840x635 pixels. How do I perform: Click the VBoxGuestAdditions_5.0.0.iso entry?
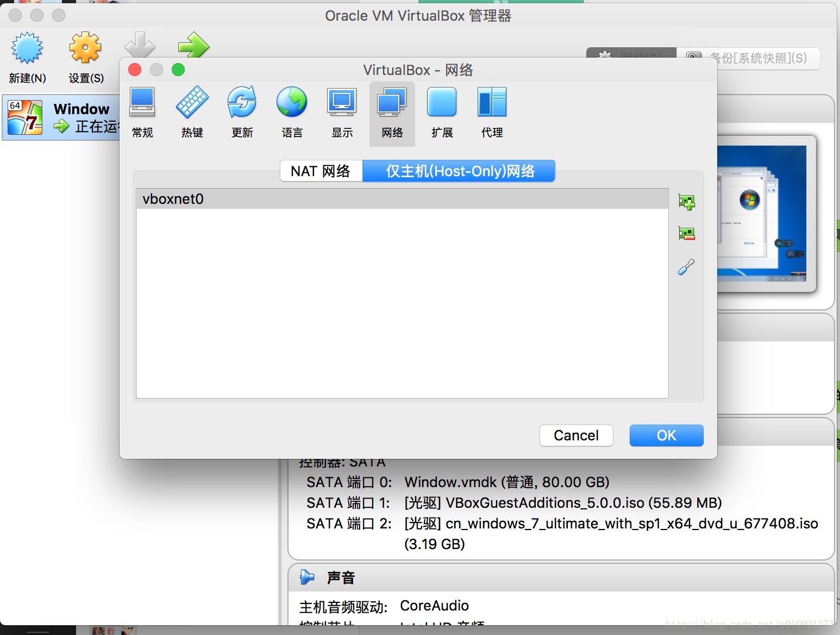coord(563,503)
